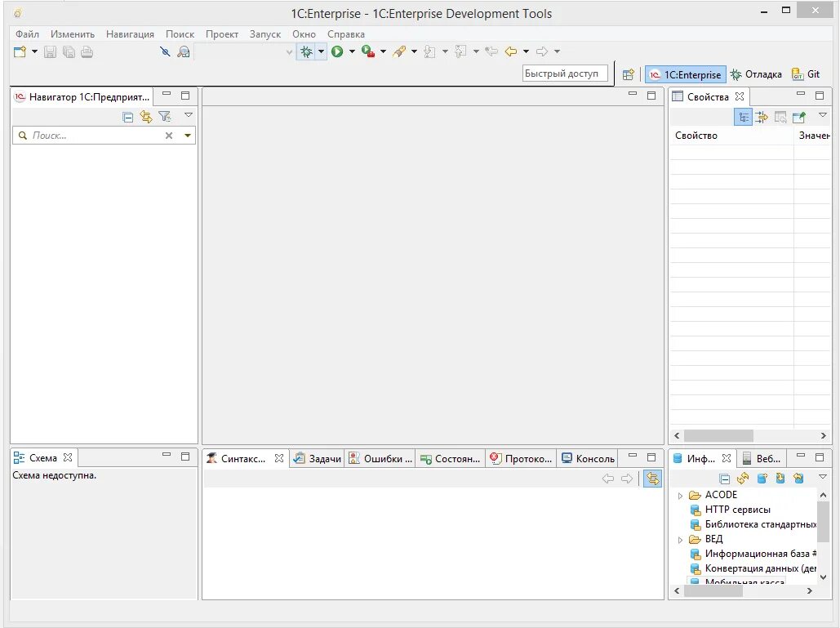The width and height of the screenshot is (840, 628).
Task: Select the HTTP сервисы infobase
Action: coord(737,510)
